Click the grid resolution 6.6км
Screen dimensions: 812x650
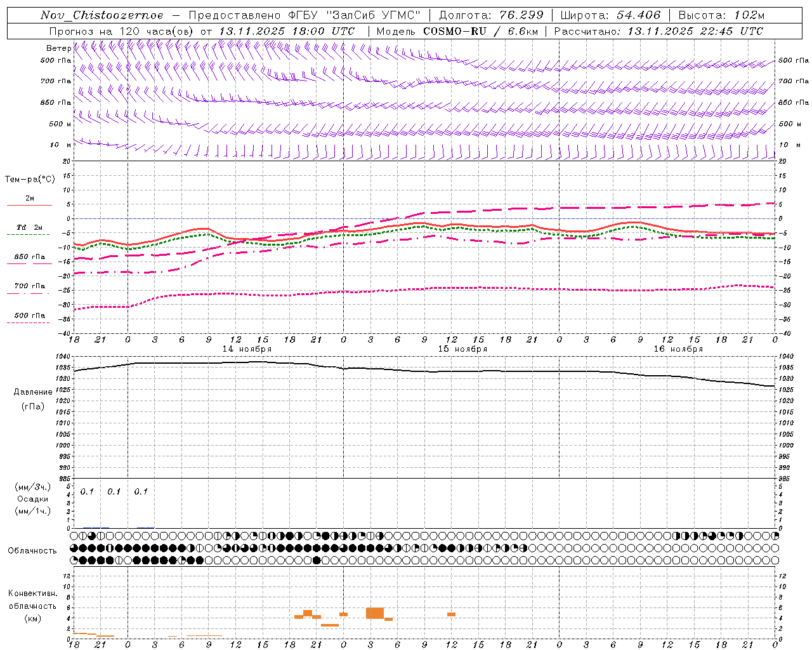click(522, 31)
